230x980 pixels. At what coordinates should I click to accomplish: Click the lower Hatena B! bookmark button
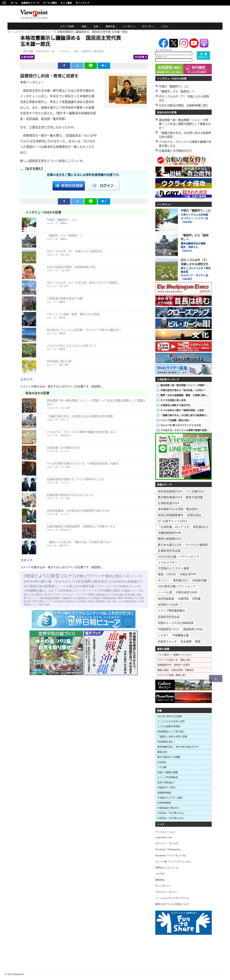(x=104, y=201)
